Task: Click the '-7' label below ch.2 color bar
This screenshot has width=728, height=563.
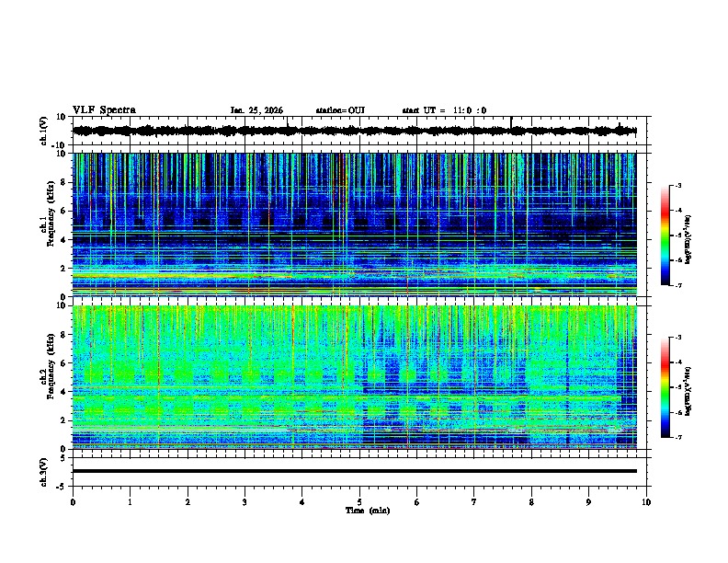Action: coord(677,438)
